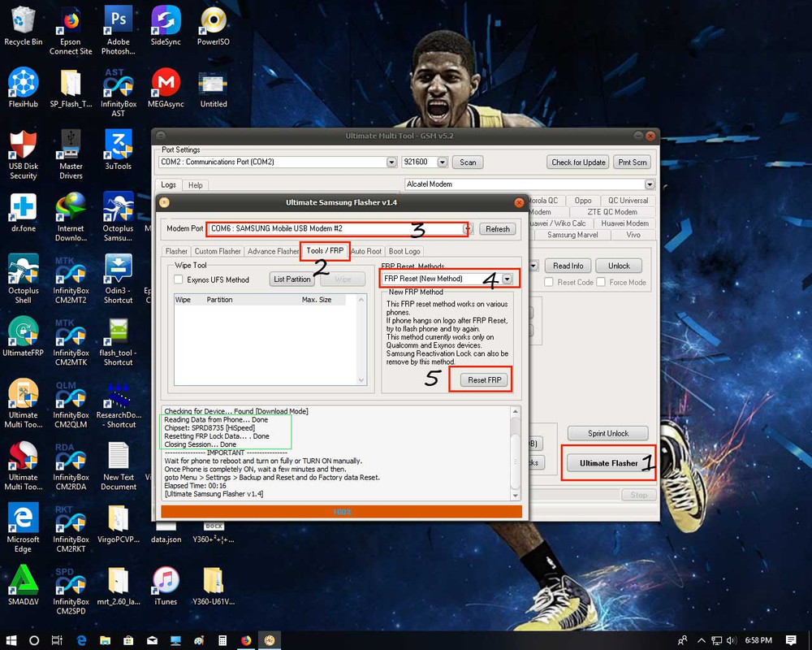Select the New Text Document file
812x650 pixels.
click(x=119, y=466)
